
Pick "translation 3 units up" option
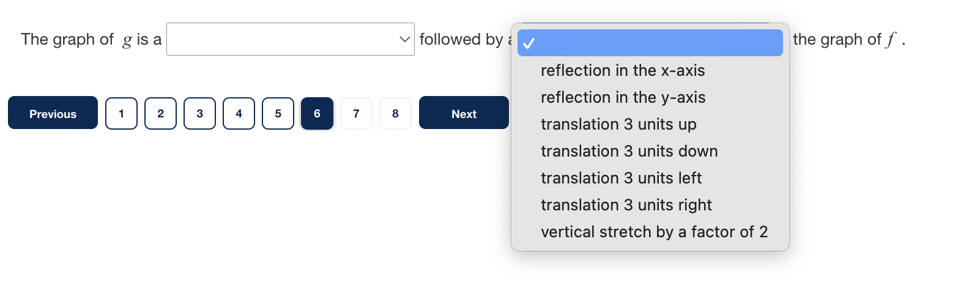point(618,125)
